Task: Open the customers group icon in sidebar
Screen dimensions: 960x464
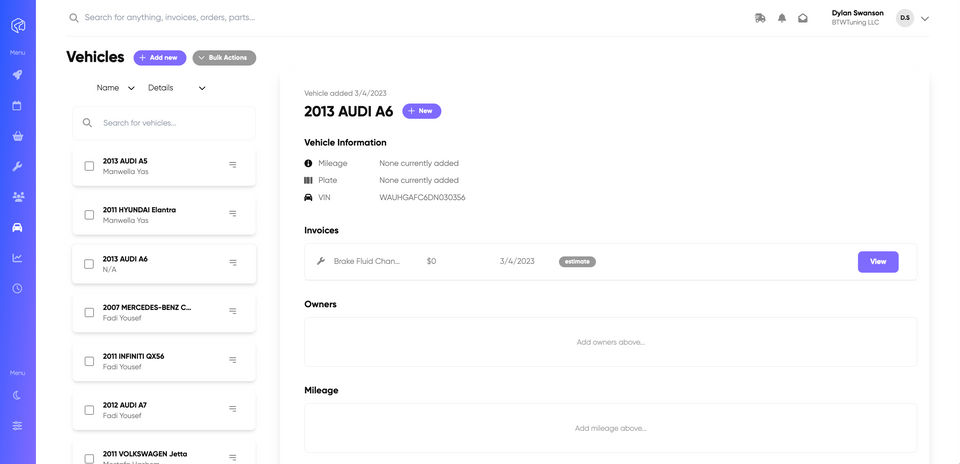Action: pyautogui.click(x=17, y=197)
